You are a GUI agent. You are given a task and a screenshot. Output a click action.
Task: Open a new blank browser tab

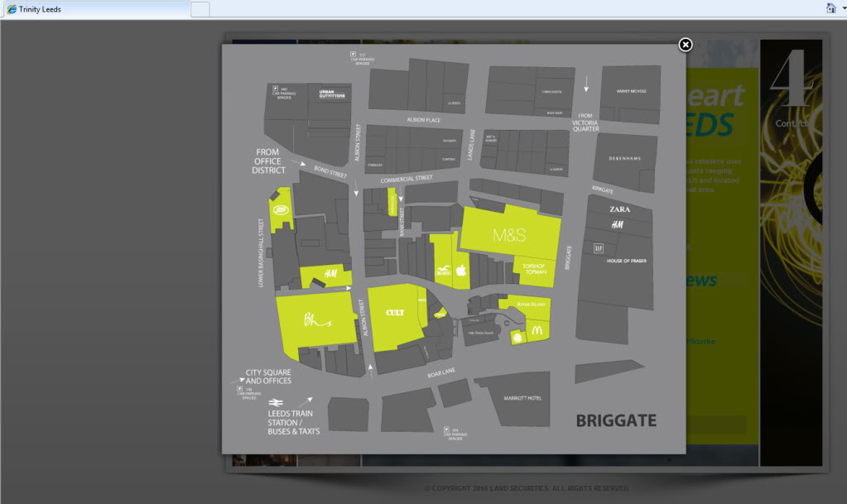(x=200, y=9)
